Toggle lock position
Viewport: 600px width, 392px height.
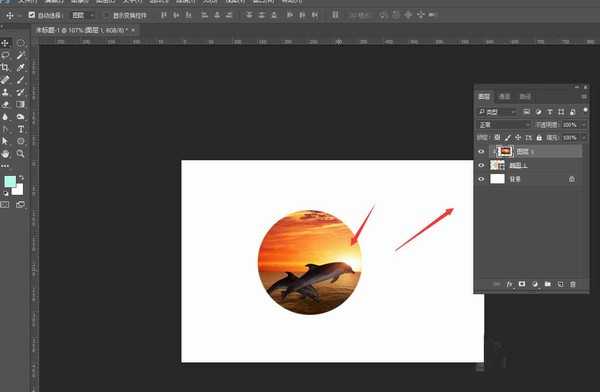pos(518,137)
